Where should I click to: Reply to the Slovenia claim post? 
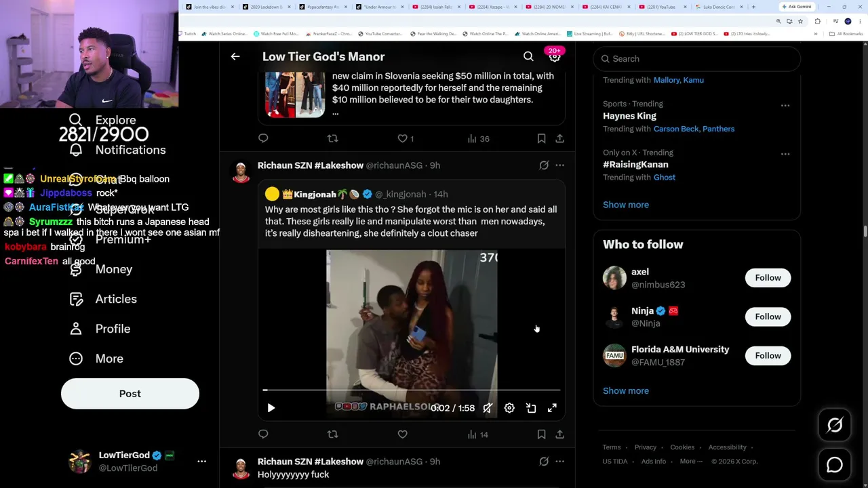click(263, 138)
